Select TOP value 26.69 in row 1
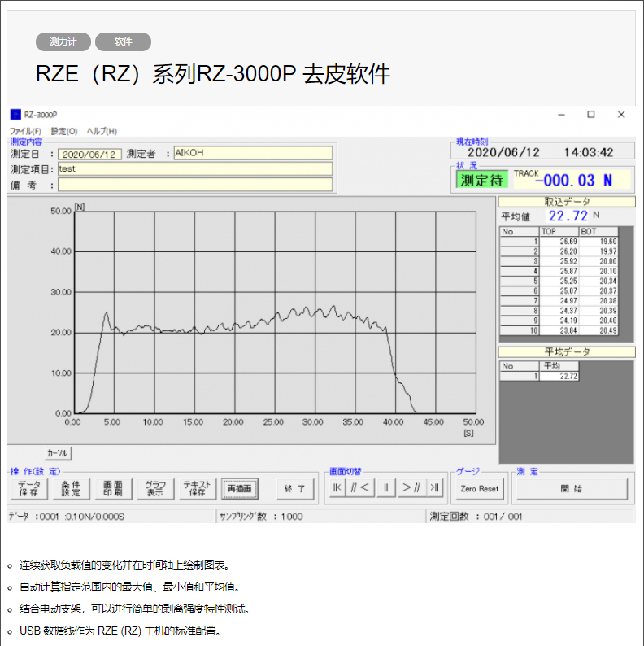Image resolution: width=644 pixels, height=646 pixels. (559, 242)
